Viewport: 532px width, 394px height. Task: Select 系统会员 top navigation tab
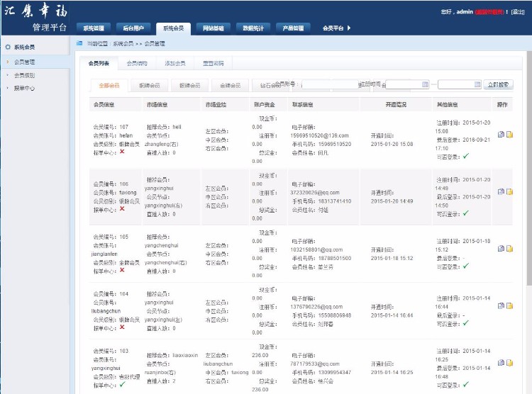pos(173,28)
